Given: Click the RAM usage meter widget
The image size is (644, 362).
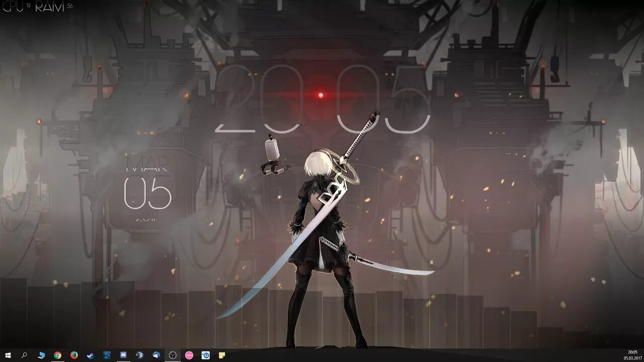Looking at the screenshot, I should click(54, 7).
